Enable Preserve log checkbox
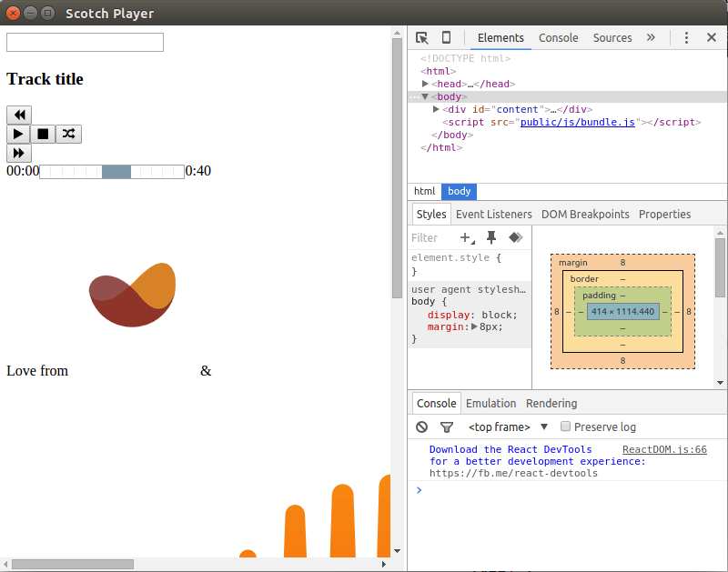 (565, 426)
